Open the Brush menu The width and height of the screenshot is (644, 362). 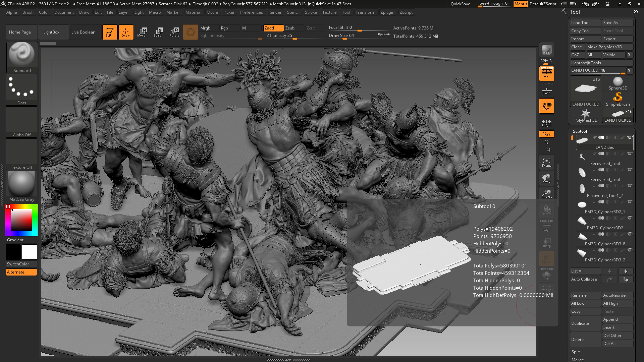click(28, 12)
